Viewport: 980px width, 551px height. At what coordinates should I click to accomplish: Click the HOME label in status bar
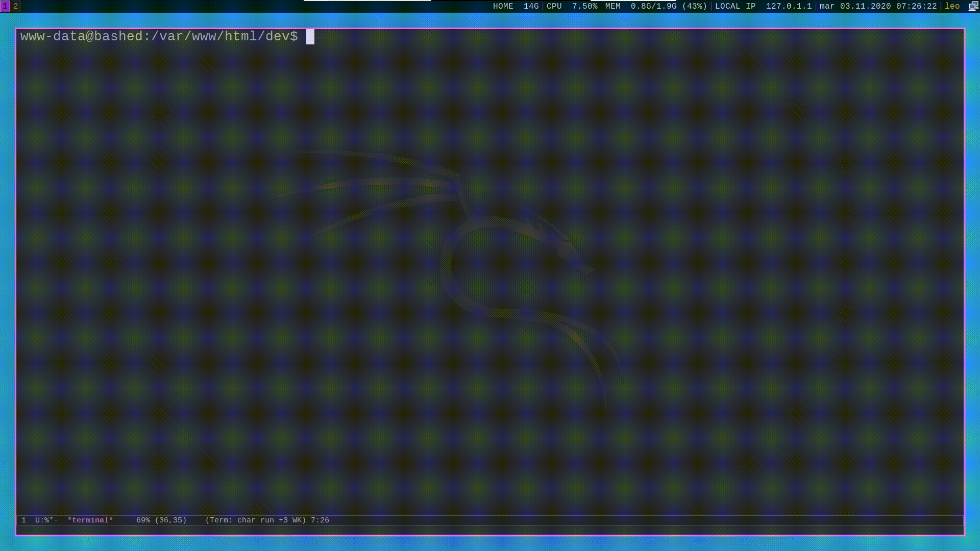pyautogui.click(x=503, y=6)
